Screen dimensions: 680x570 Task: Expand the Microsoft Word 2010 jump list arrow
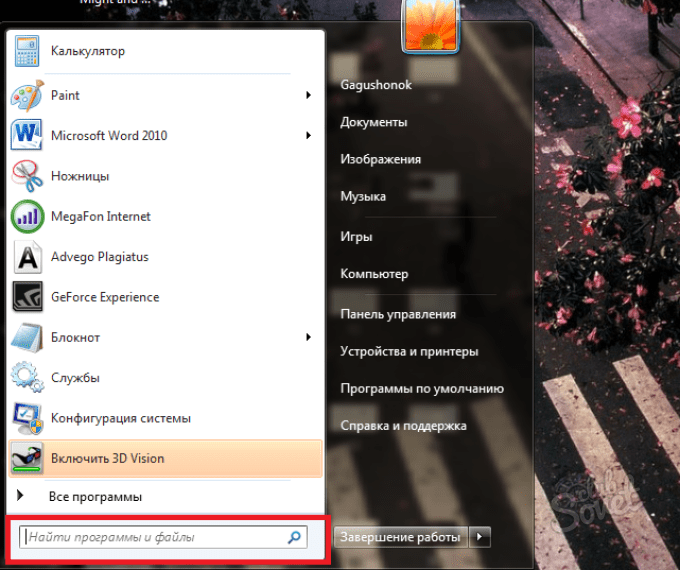click(308, 135)
